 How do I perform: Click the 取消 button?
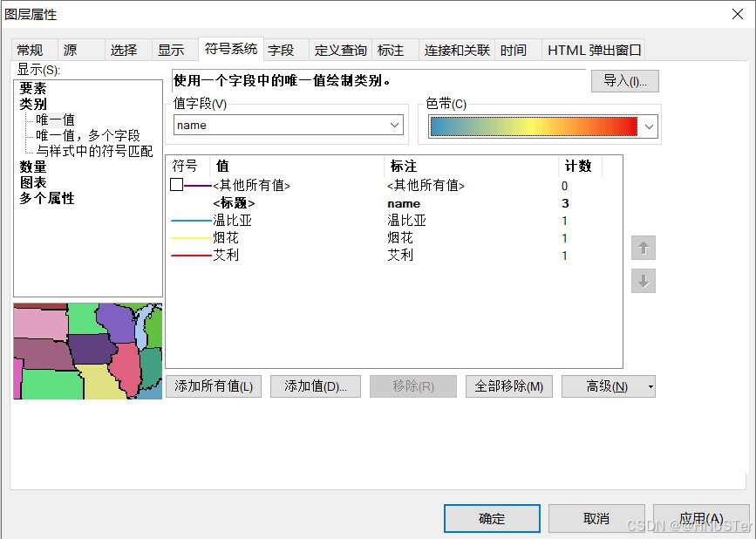click(596, 519)
